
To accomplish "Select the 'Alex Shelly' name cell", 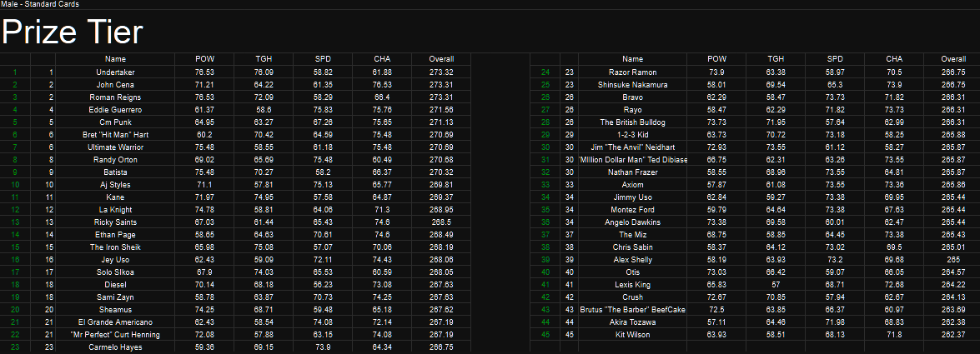I will coord(632,260).
